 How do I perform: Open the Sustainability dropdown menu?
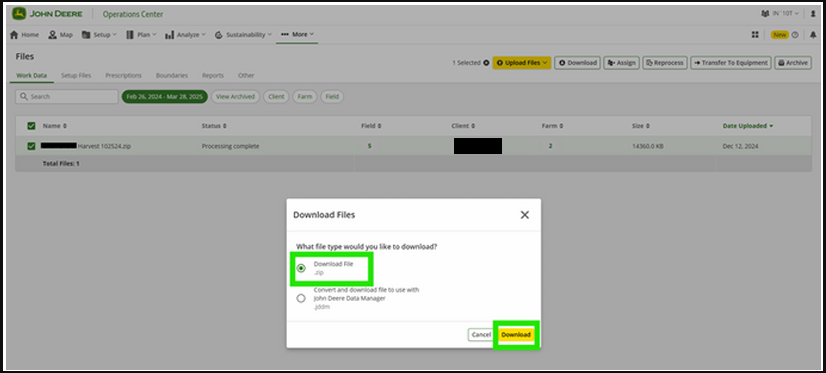point(243,35)
